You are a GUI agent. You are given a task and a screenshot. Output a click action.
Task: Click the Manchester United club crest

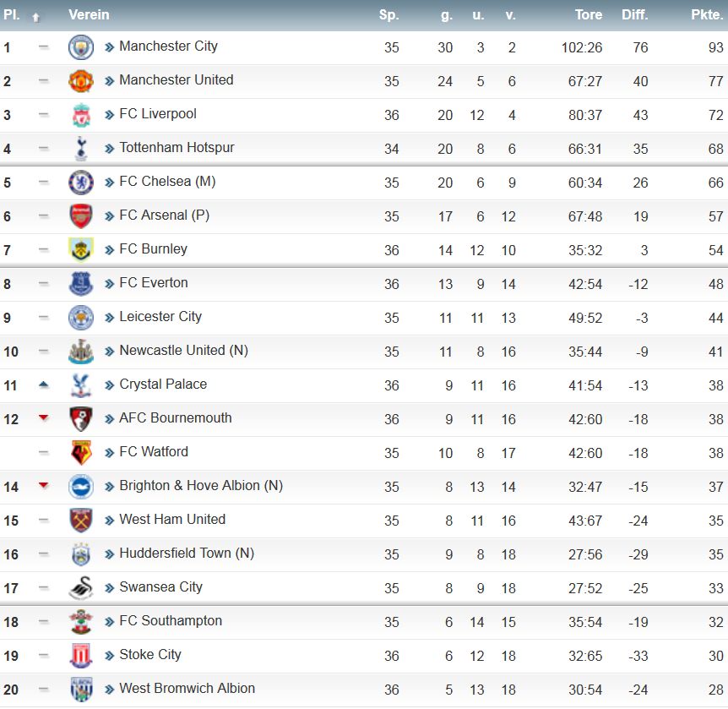[81, 81]
